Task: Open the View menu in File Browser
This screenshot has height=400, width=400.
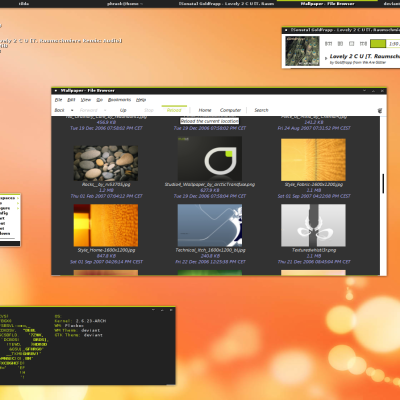Action: [x=86, y=100]
